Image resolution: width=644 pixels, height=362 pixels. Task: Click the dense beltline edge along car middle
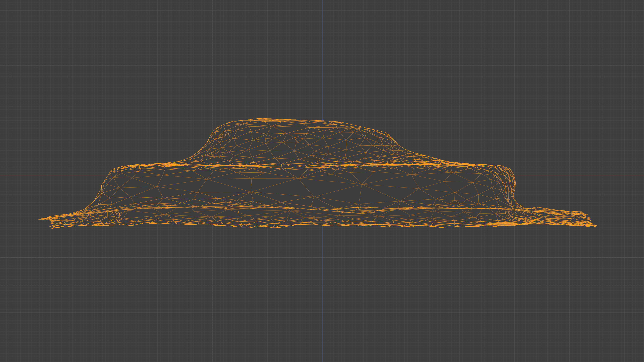pyautogui.click(x=300, y=165)
